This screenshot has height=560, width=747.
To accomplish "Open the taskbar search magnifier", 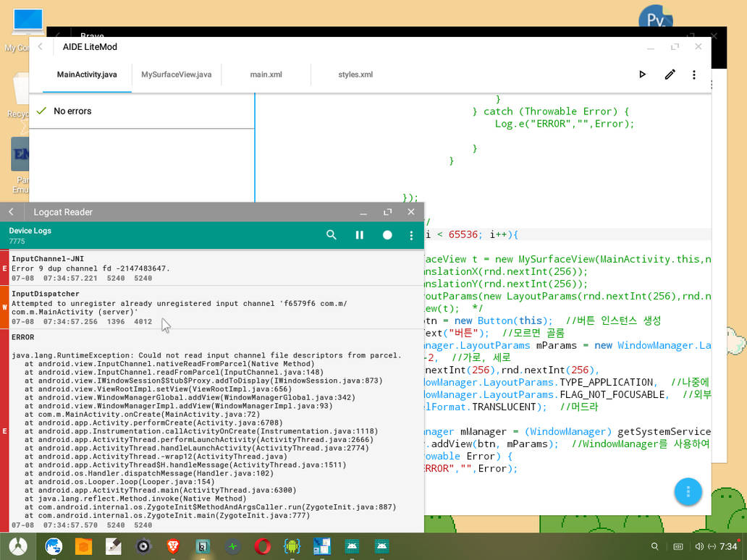I will coord(654,546).
